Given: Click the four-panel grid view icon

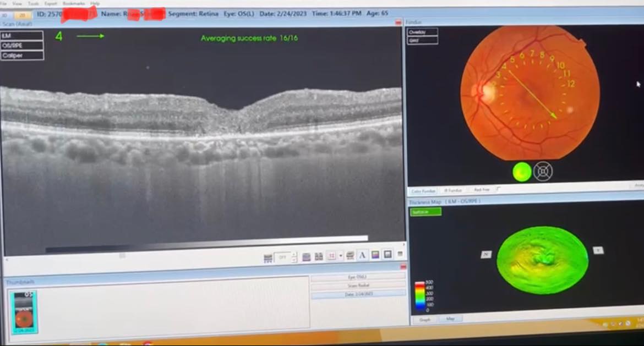Looking at the screenshot, I should click(319, 256).
